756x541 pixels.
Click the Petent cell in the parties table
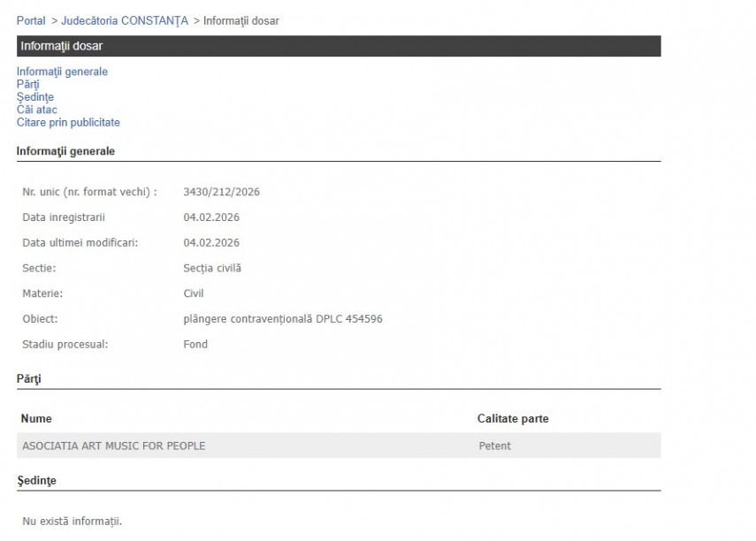(494, 446)
